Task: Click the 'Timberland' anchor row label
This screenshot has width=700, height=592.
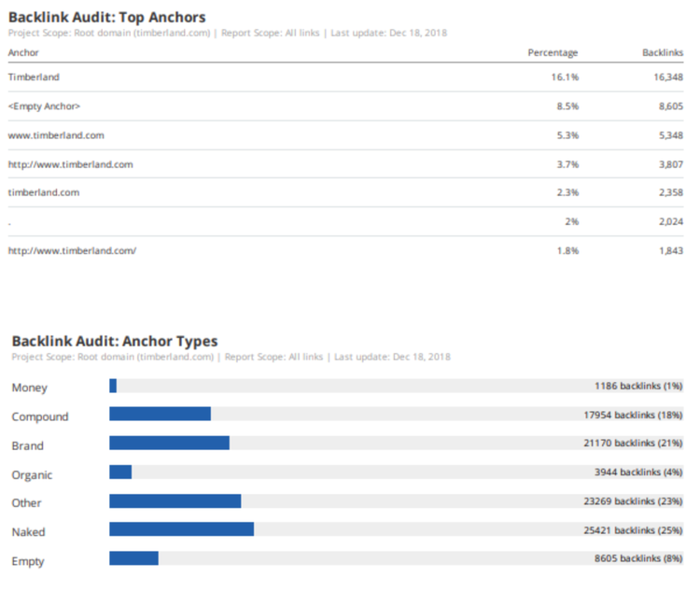Action: (34, 77)
